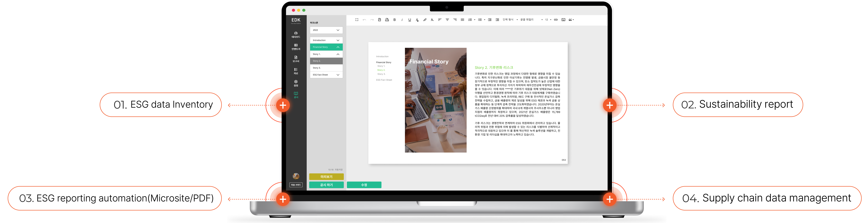
Task: Insert a numbered list
Action: pyautogui.click(x=470, y=20)
